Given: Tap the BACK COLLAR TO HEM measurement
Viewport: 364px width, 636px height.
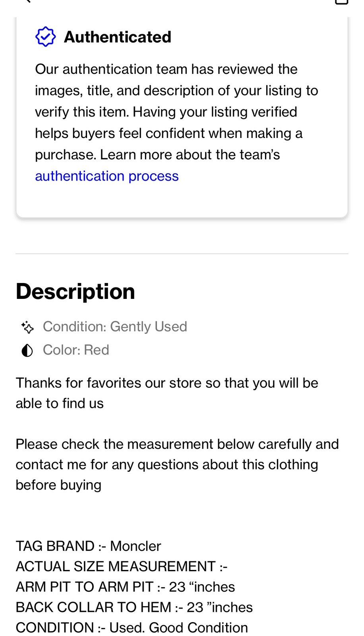Looking at the screenshot, I should point(134,607).
